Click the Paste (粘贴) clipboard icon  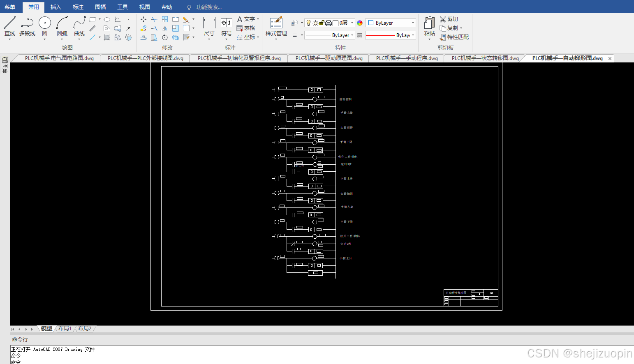tap(429, 23)
